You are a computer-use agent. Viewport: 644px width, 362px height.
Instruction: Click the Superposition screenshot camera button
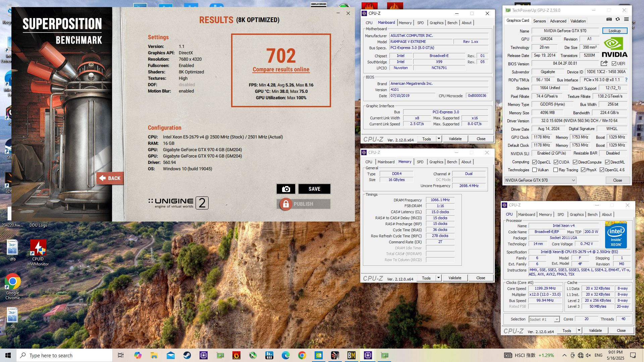(286, 189)
